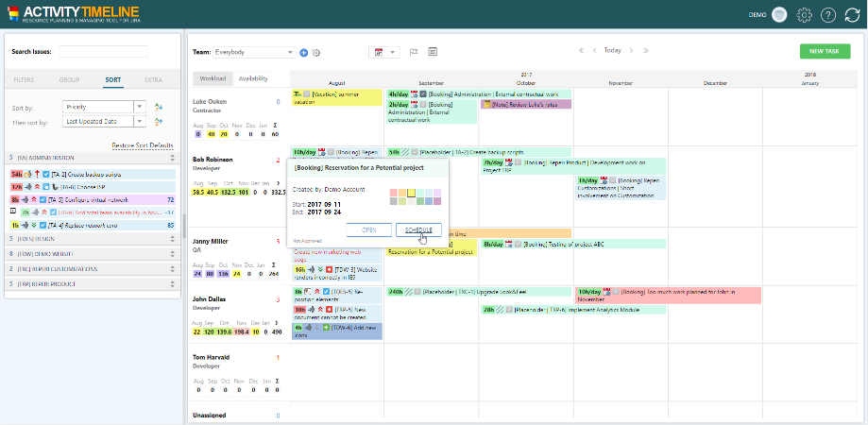Open settings gear in top header
The height and width of the screenshot is (425, 868).
point(804,15)
